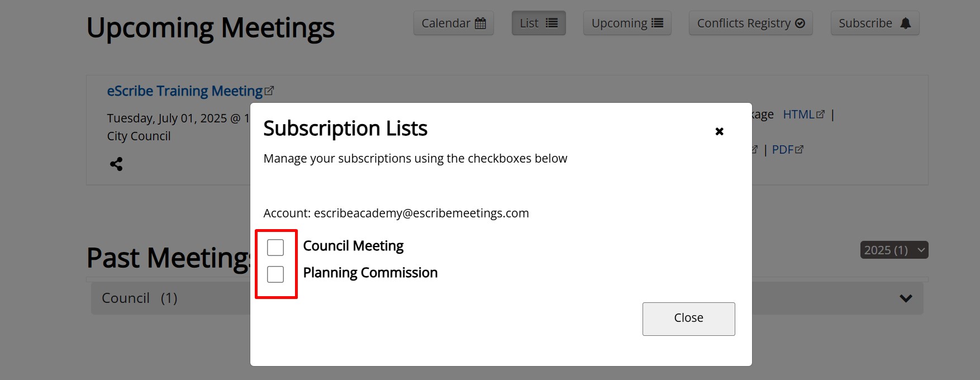980x380 pixels.
Task: Switch to the List view
Action: [x=539, y=23]
